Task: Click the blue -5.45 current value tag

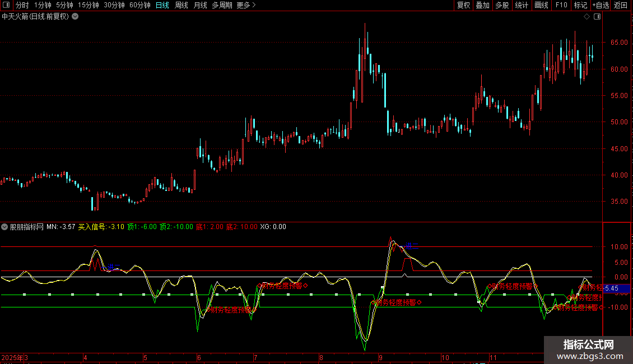Action: point(616,288)
